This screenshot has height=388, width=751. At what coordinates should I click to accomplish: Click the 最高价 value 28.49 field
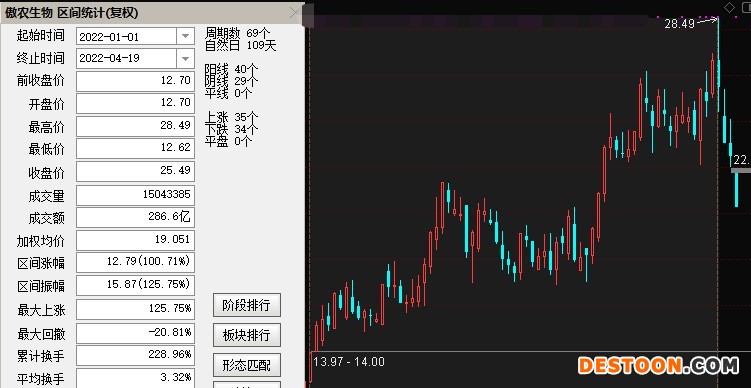(x=136, y=126)
